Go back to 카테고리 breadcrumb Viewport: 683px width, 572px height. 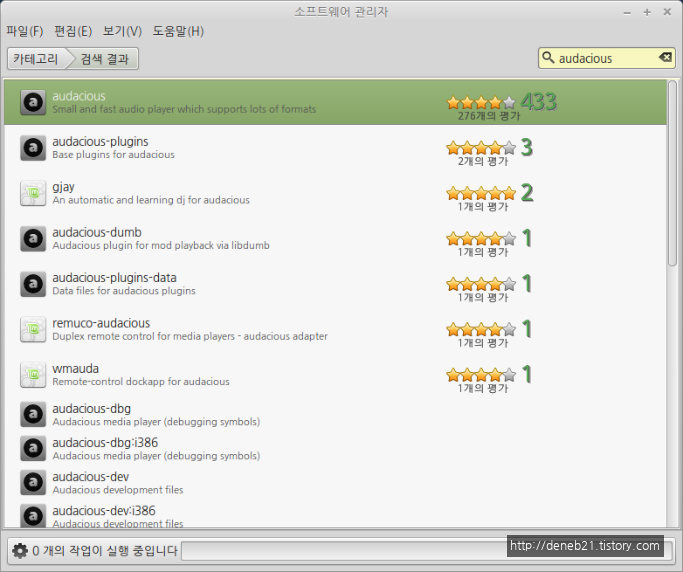point(35,59)
